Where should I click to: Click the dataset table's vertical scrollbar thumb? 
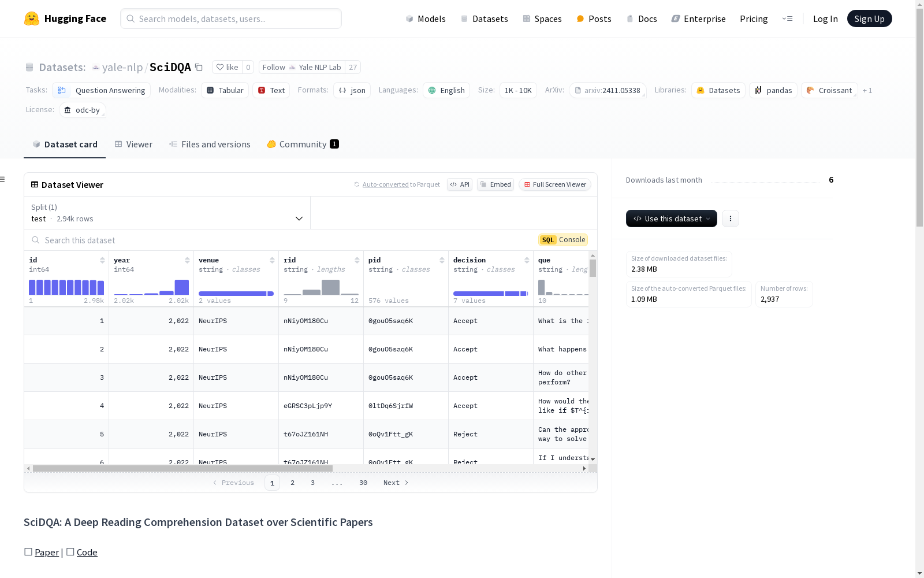pos(593,268)
